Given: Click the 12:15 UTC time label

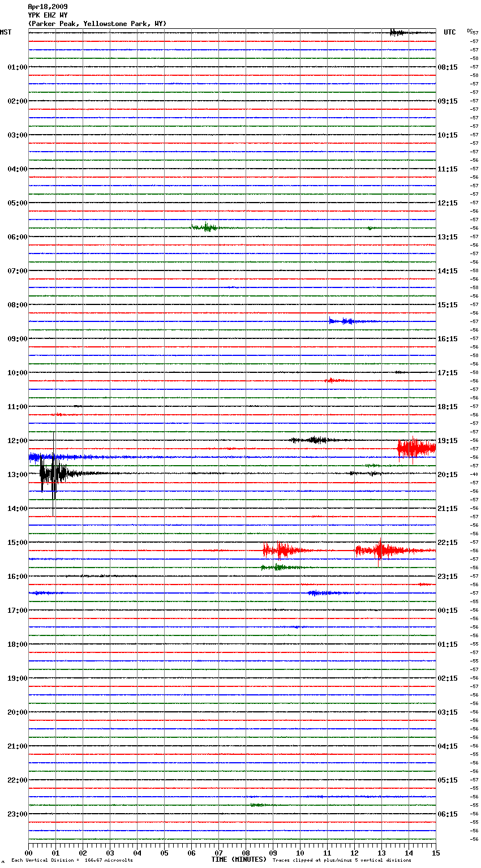Looking at the screenshot, I should [x=448, y=203].
